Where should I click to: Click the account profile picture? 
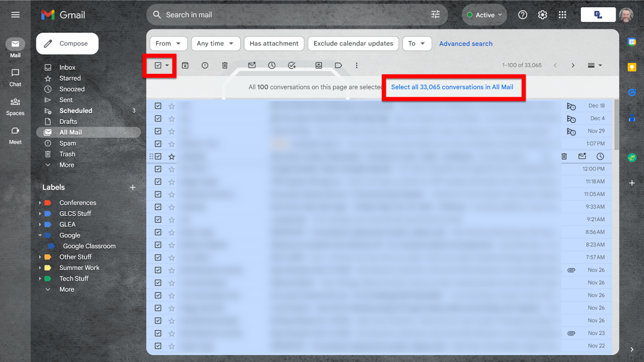626,15
